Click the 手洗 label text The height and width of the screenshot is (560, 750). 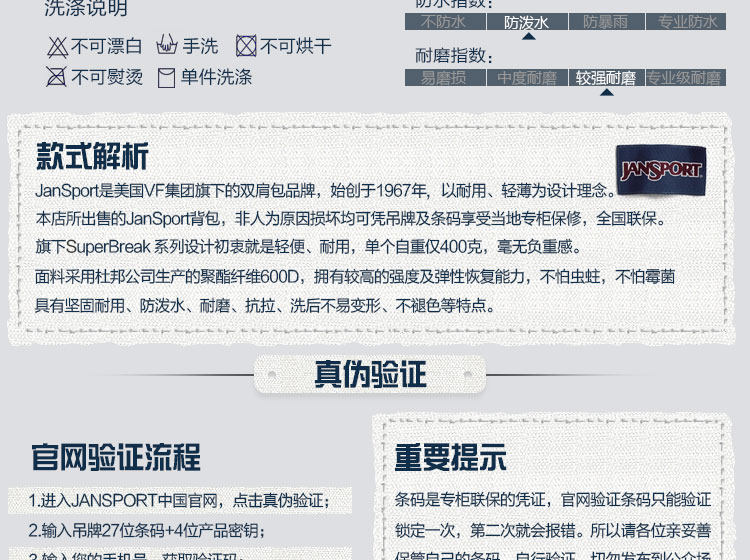click(200, 46)
